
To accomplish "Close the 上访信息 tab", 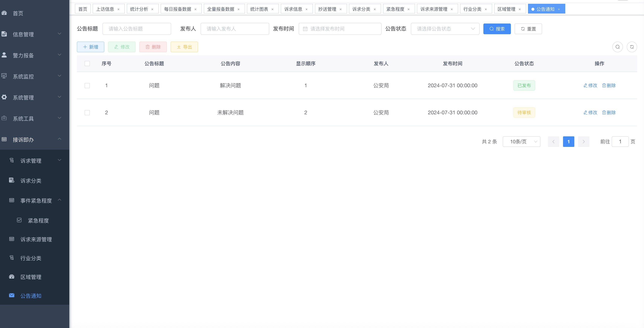I will pyautogui.click(x=118, y=9).
